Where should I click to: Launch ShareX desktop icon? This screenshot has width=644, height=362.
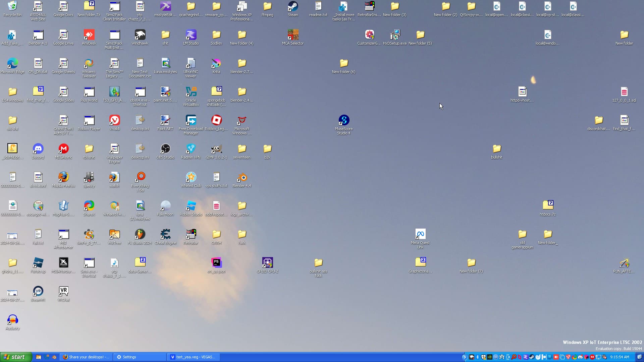(x=89, y=208)
